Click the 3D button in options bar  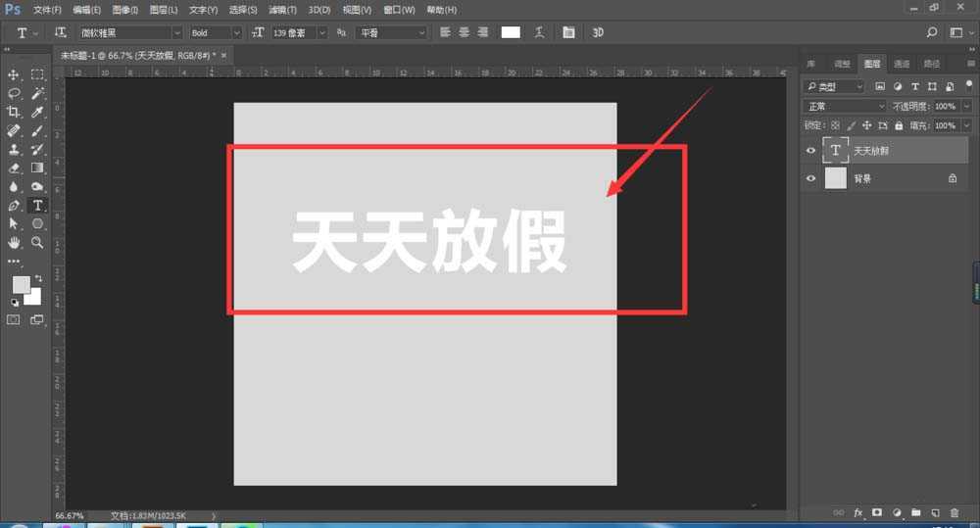[598, 32]
